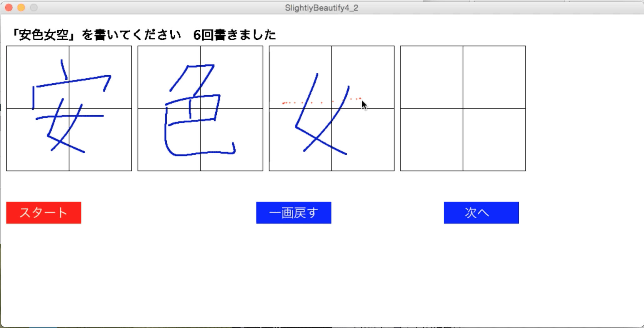The image size is (644, 328).
Task: Click the grey fullscreen circle button
Action: click(x=34, y=7)
